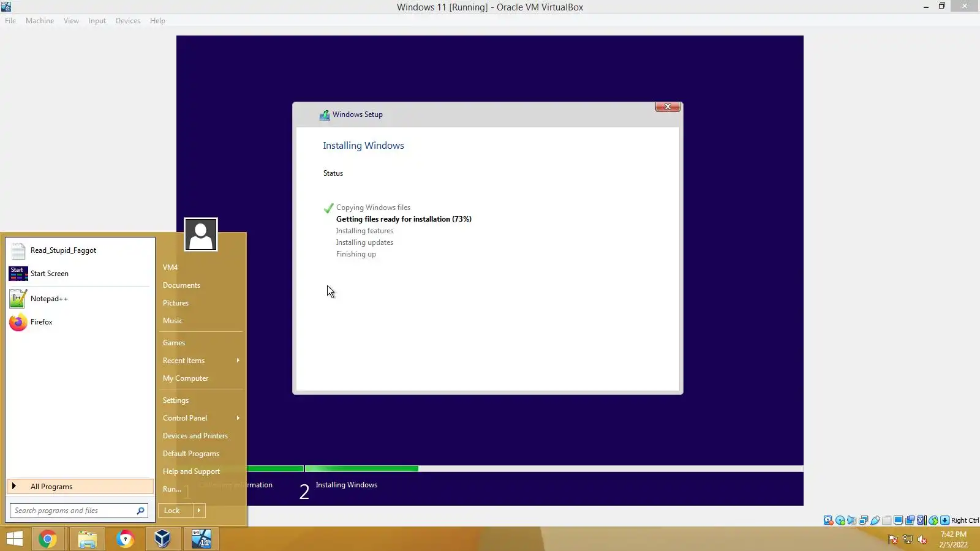This screenshot has width=980, height=551.
Task: Click the network adapters indicator in VirtualBox status bar
Action: 863,520
